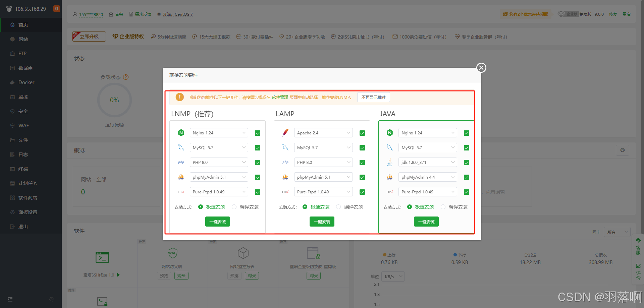This screenshot has width=644, height=308.
Task: Open phpMyAdmin 5.1 dropdown in LNMP
Action: click(219, 177)
